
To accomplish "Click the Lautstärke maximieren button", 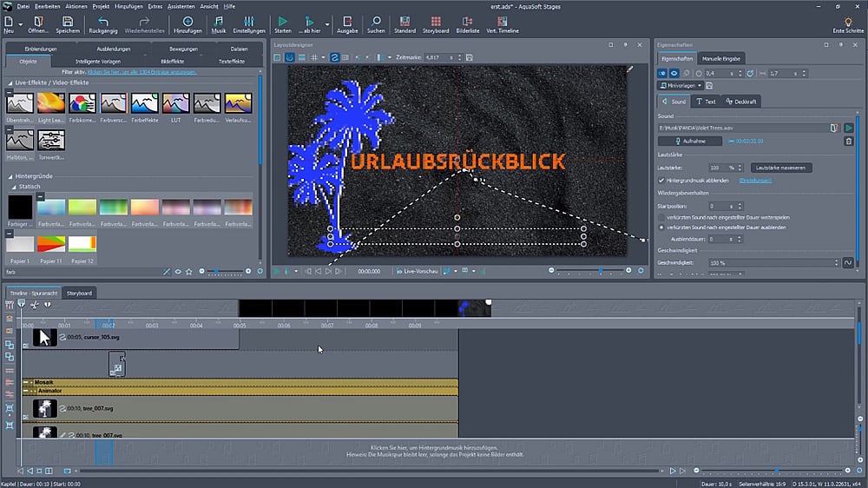I will (781, 168).
